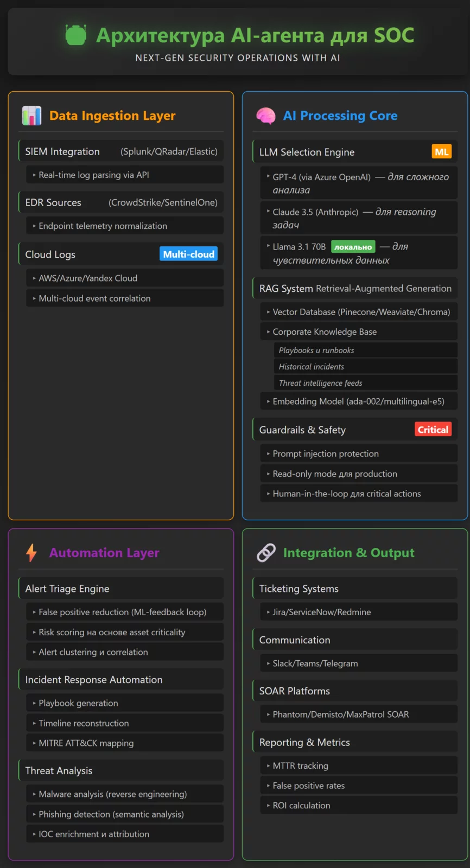
Task: Click 'Phantom/Demisto/MaxPatrol SOAR' item
Action: pyautogui.click(x=359, y=714)
